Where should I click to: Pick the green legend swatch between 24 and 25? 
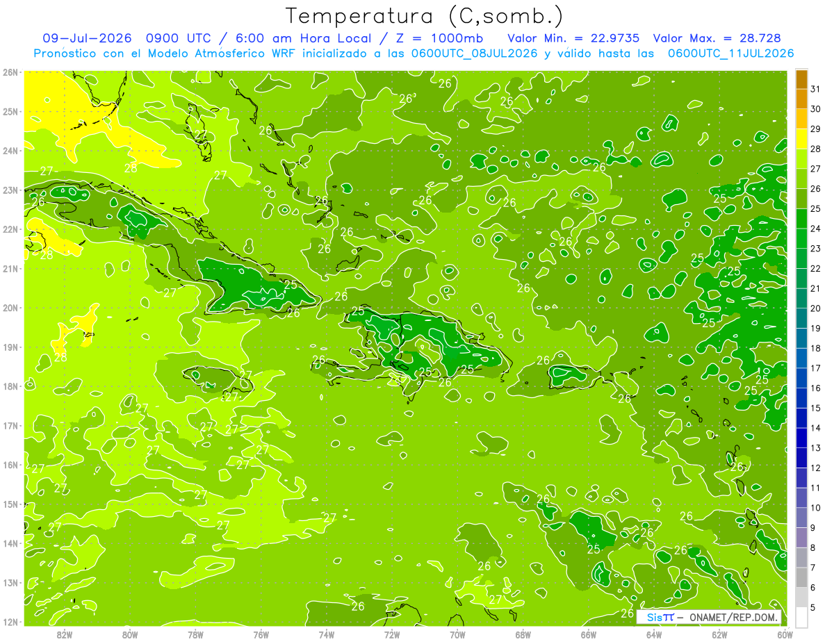coord(801,219)
